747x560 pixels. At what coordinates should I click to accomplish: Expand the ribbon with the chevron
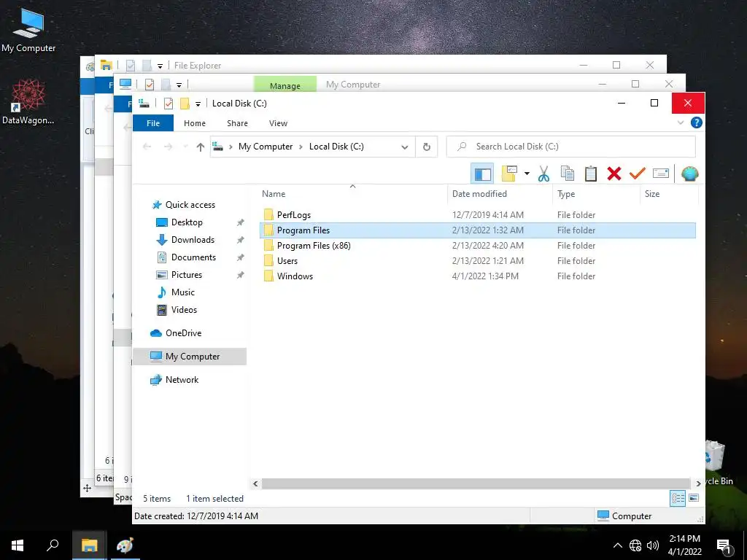point(681,122)
